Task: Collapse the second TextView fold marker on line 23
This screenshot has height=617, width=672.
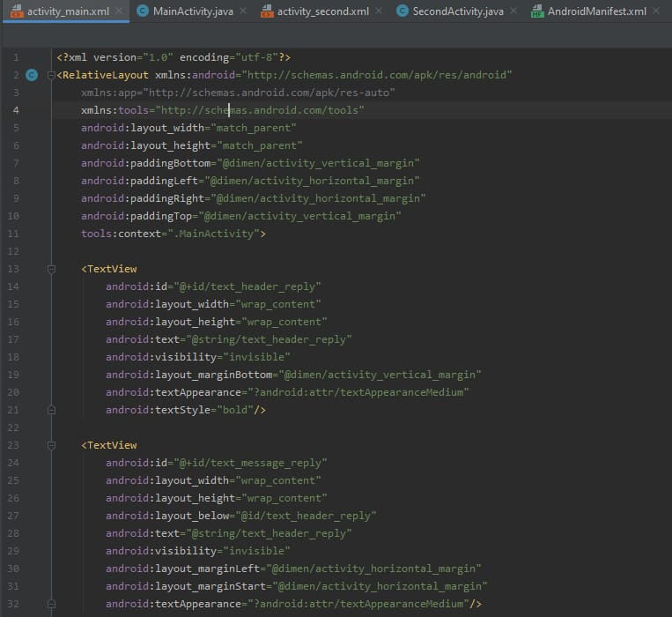Action: [x=51, y=445]
